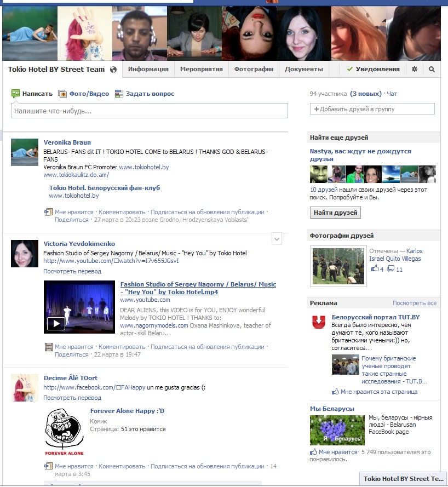Click the Задать вопрос poll icon

119,94
